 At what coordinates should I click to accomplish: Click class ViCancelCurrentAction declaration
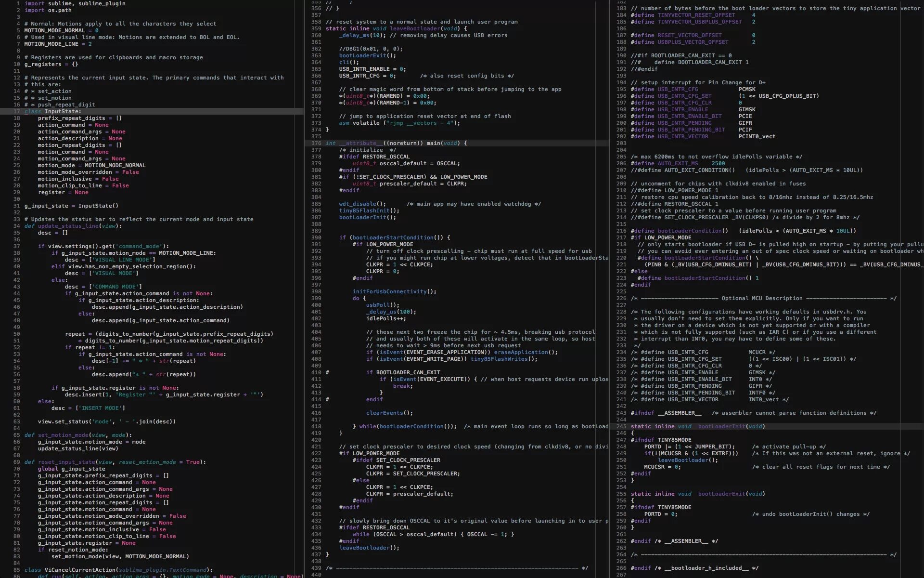[x=80, y=570]
